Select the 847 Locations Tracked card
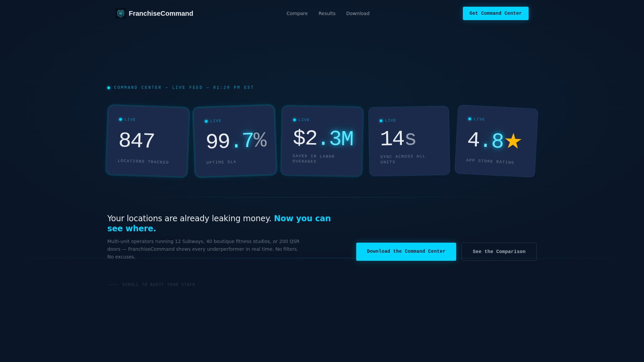Viewport: 644px width, 362px height. [148, 141]
